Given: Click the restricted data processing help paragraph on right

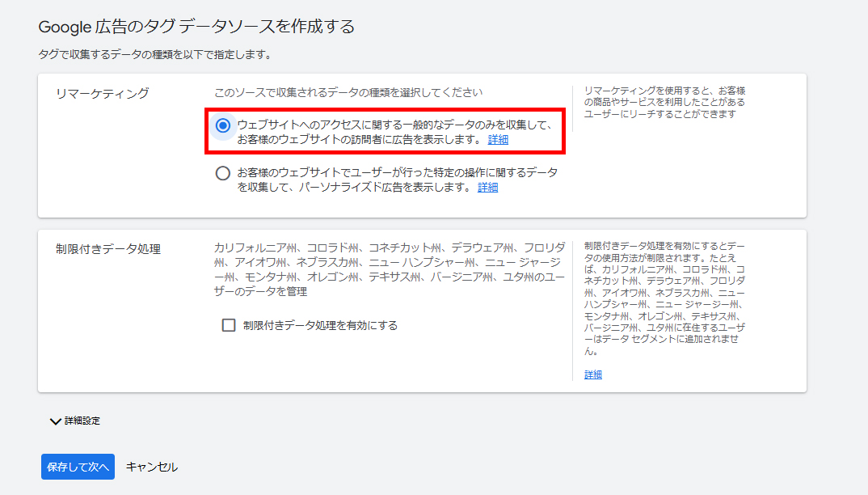Looking at the screenshot, I should click(x=664, y=299).
